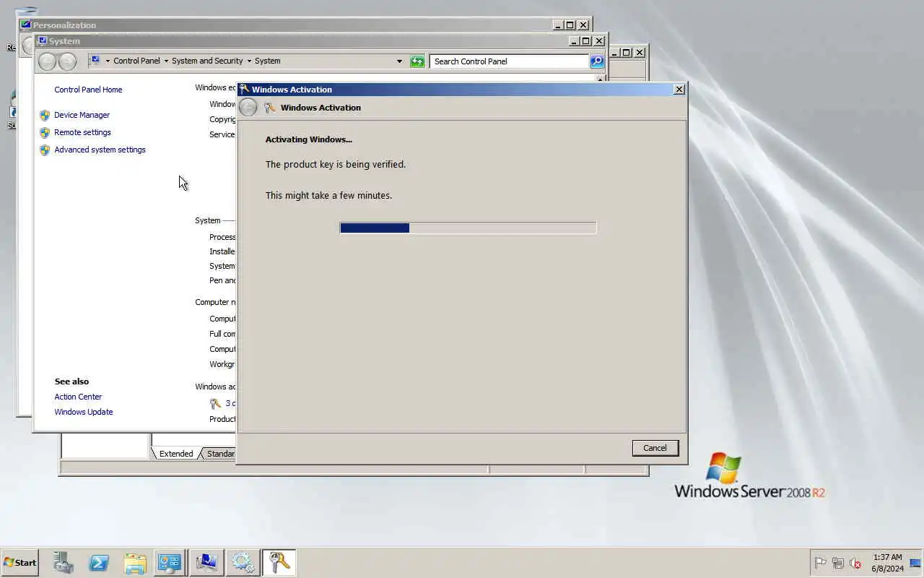The height and width of the screenshot is (578, 924).
Task: Click the Personalization window title icon
Action: tap(26, 25)
